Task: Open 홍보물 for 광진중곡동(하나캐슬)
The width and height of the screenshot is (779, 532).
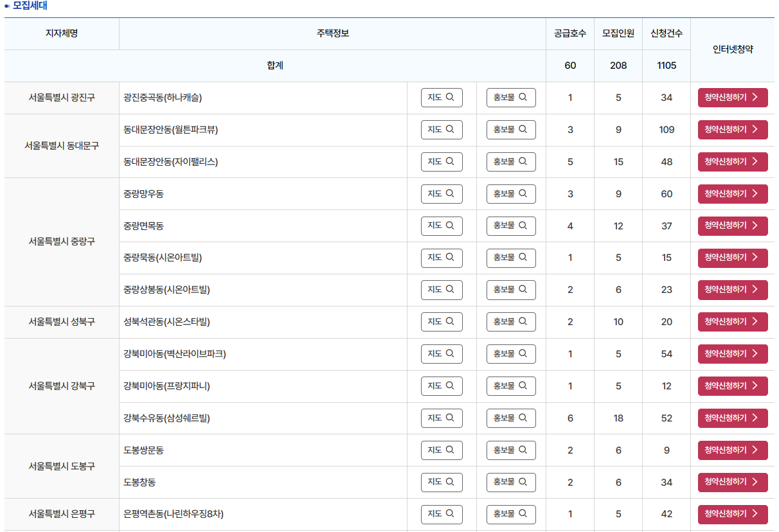Action: pos(511,98)
